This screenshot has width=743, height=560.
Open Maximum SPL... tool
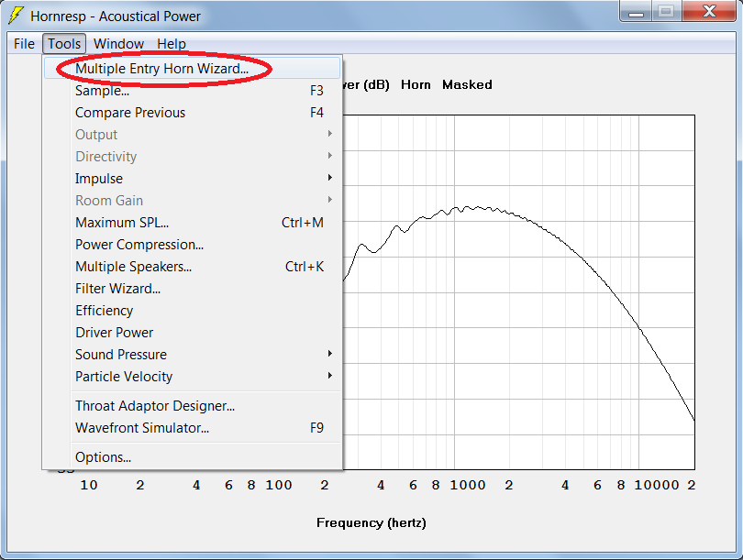click(192, 223)
